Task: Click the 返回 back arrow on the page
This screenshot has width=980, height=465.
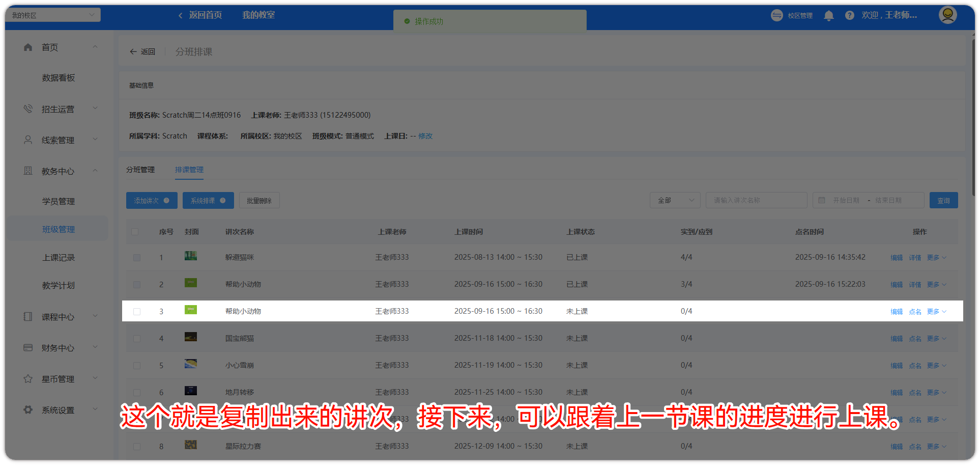Action: click(x=133, y=51)
